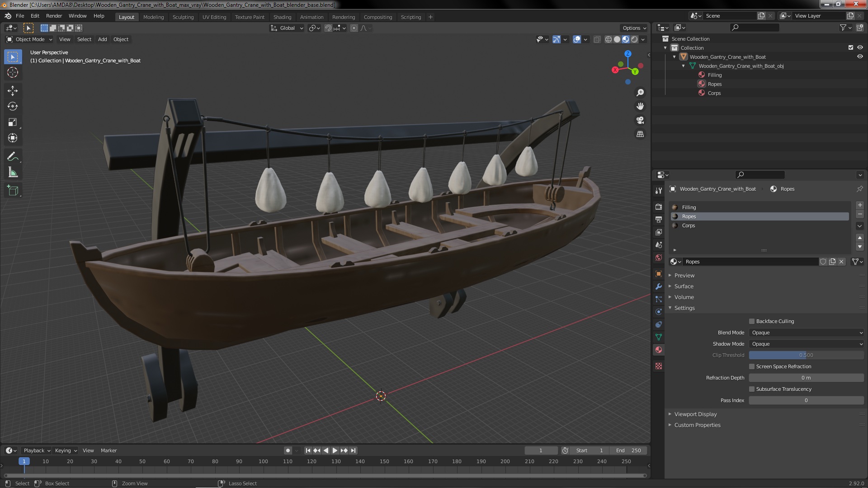Uncheck the Collection exclude checkbox

point(850,47)
